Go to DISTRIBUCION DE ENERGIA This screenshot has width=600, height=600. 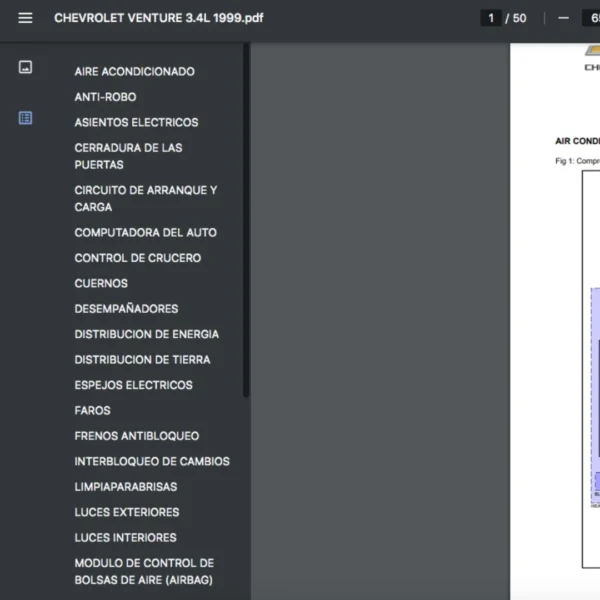click(146, 334)
